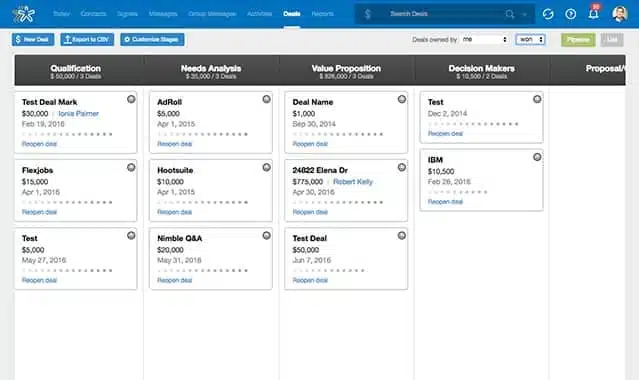
Task: Click circle icon on Test Deal Mark card
Action: (131, 99)
